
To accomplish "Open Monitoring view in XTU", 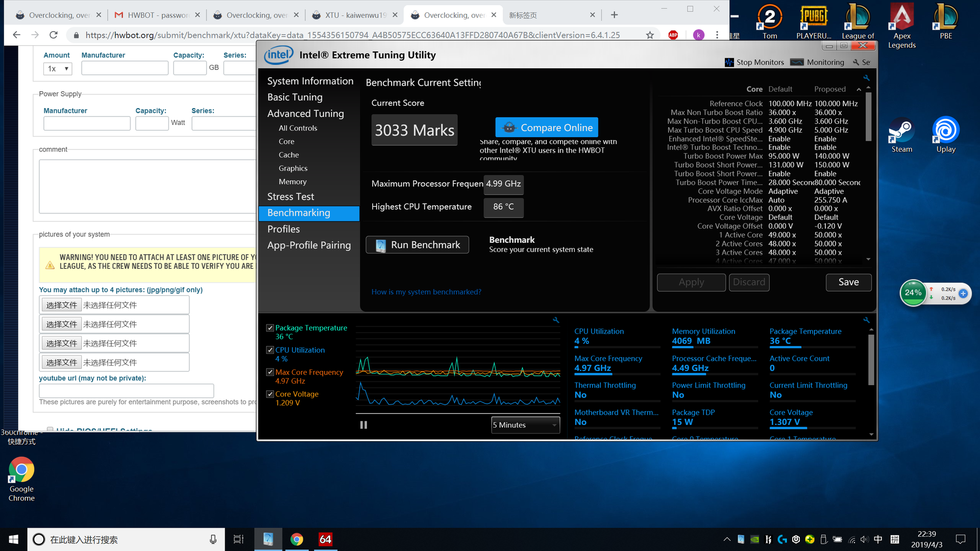I will (817, 62).
